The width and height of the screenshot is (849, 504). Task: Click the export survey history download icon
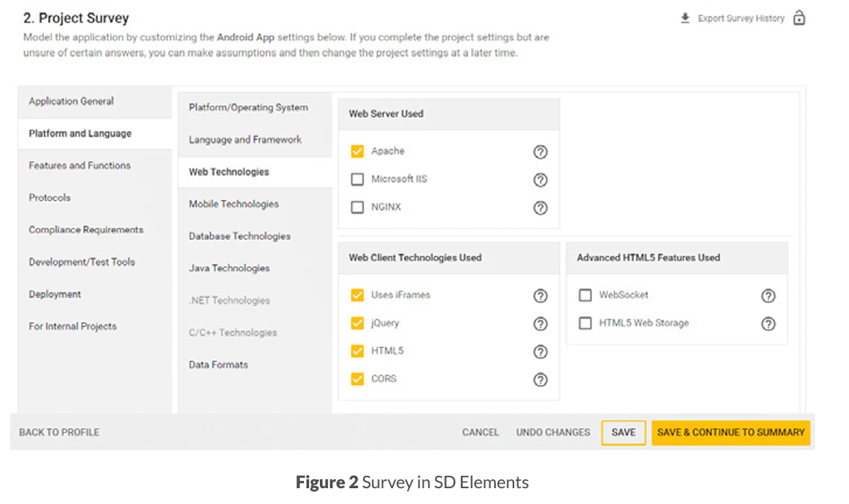click(685, 18)
